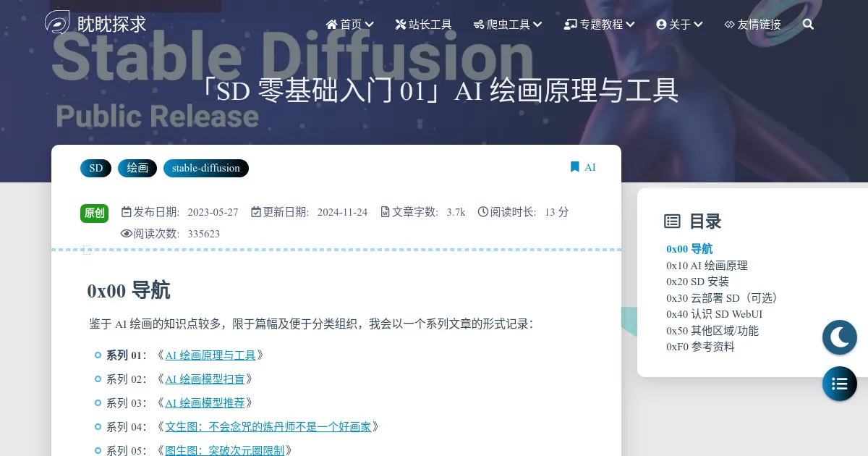The width and height of the screenshot is (868, 456).
Task: Click the green 原创 badge
Action: (94, 213)
